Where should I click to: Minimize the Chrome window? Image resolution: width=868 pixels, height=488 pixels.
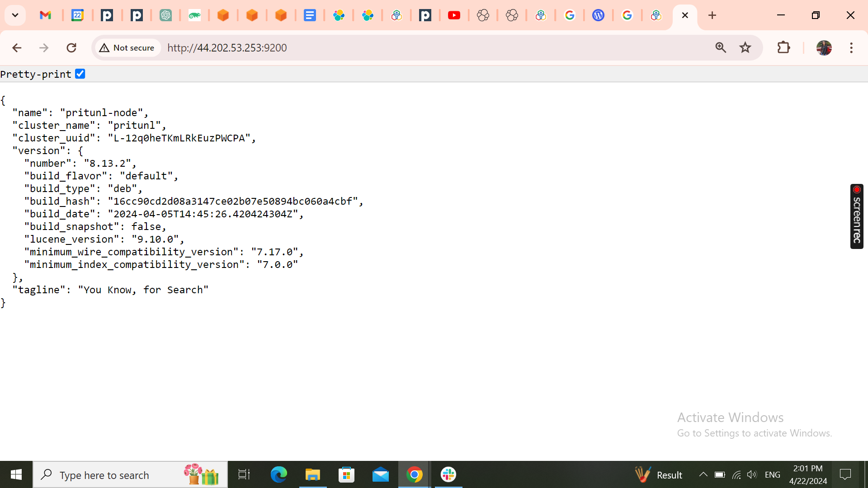click(x=781, y=15)
